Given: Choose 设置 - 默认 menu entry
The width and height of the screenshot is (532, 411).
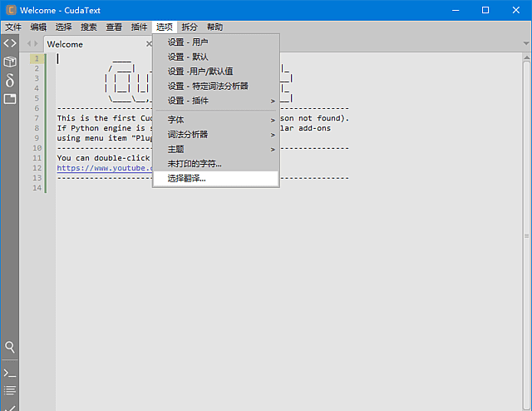Looking at the screenshot, I should click(216, 57).
